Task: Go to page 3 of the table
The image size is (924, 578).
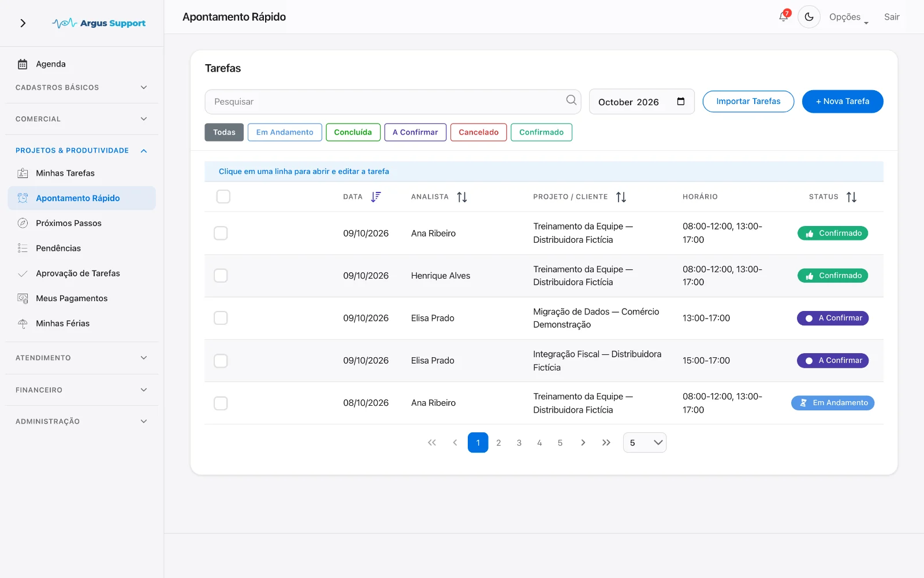Action: coord(519,443)
